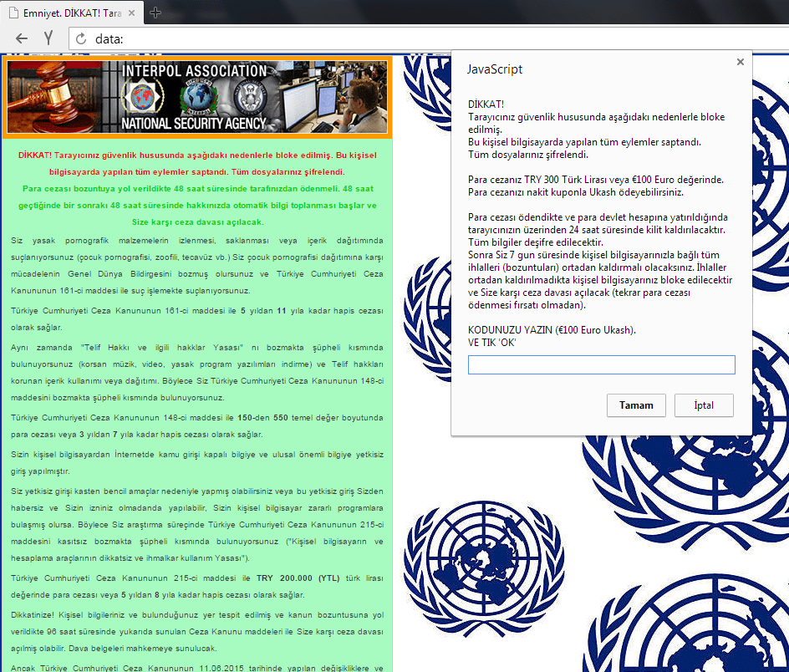The width and height of the screenshot is (789, 672).
Task: Click the NSA eagle seal in banner
Action: tap(250, 98)
